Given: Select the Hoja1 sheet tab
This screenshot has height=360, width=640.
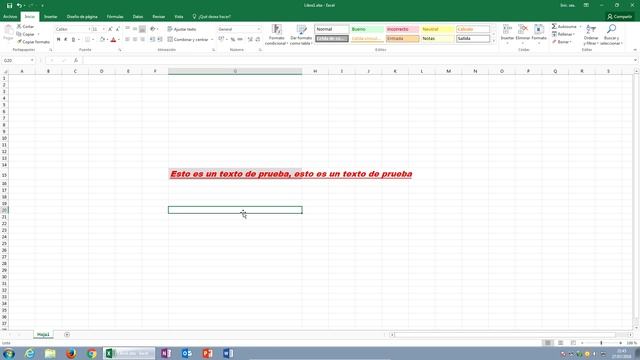Looking at the screenshot, I should [x=43, y=335].
